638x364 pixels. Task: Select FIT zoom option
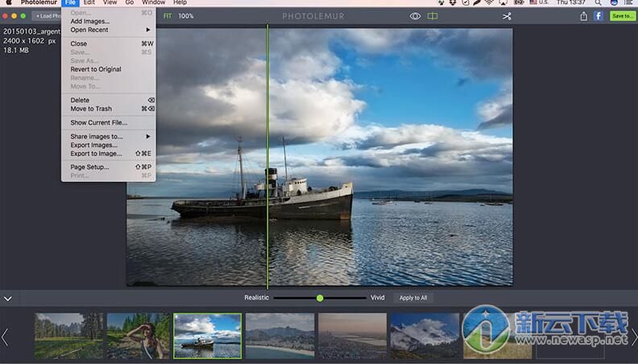168,16
